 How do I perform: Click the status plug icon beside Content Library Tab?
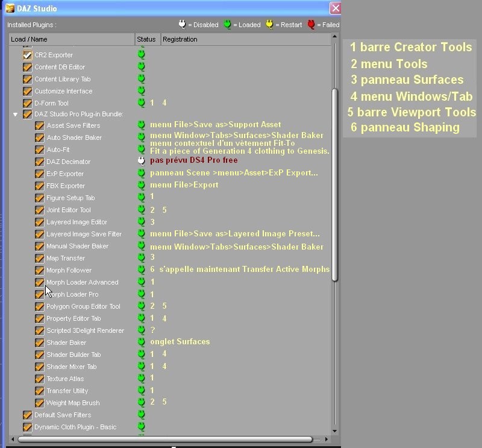pos(141,79)
